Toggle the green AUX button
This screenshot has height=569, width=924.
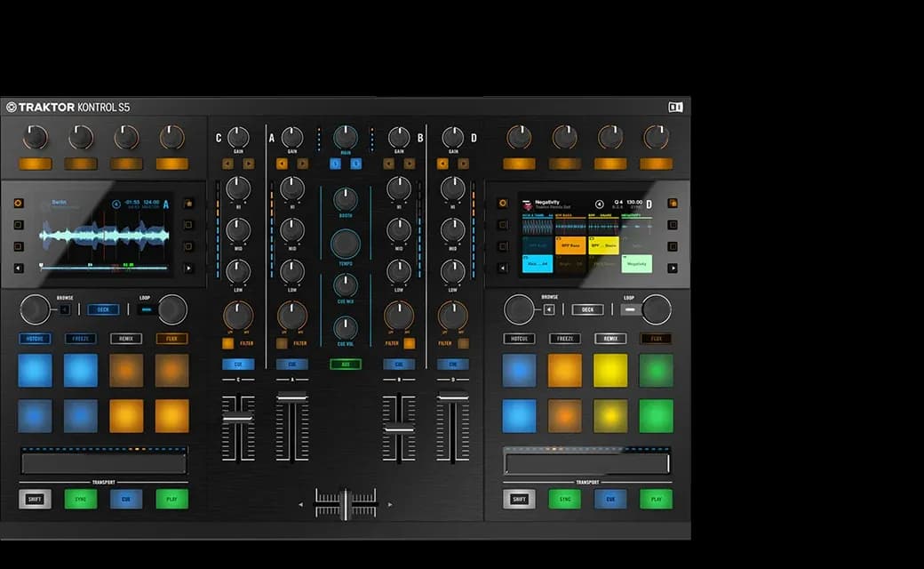click(x=346, y=365)
